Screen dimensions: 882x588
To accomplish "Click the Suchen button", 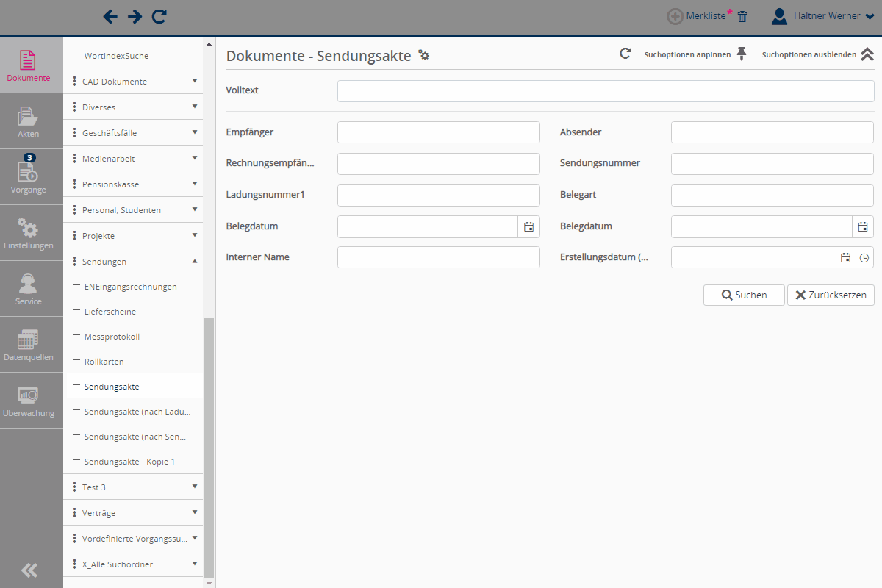I will pos(744,295).
